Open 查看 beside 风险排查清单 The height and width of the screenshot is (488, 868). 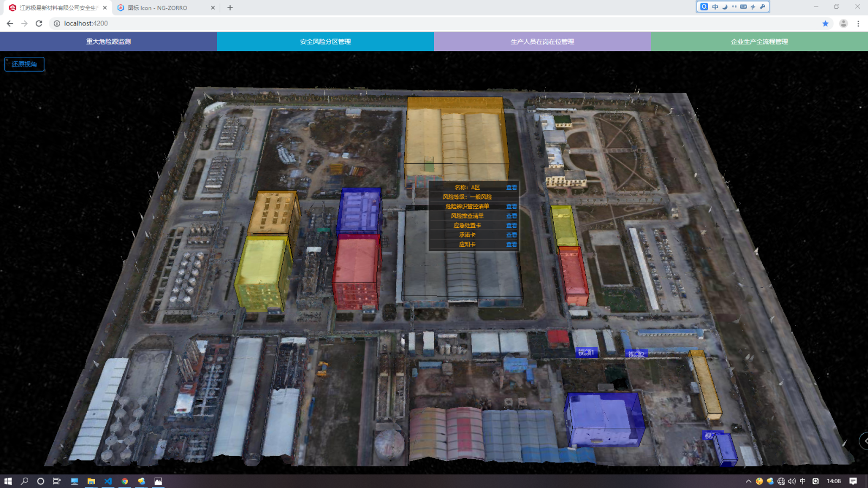tap(512, 216)
